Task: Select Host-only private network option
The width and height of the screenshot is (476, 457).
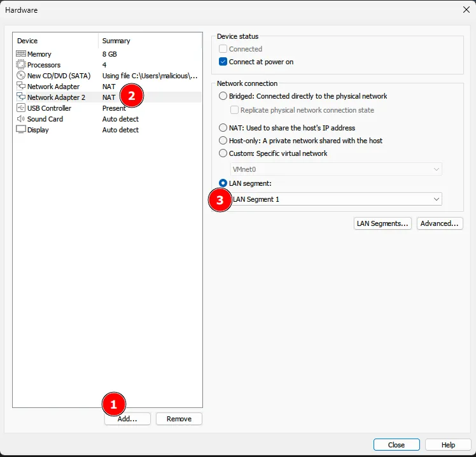Action: point(223,141)
